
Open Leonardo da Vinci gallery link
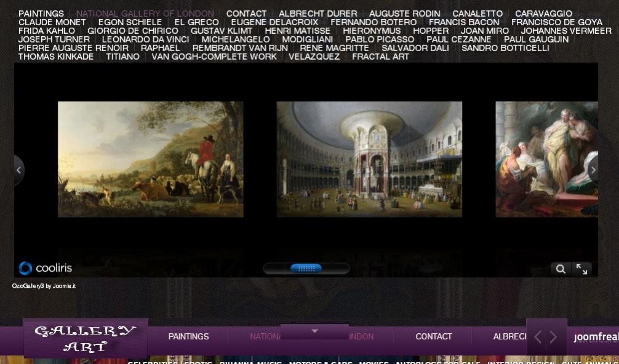click(146, 39)
